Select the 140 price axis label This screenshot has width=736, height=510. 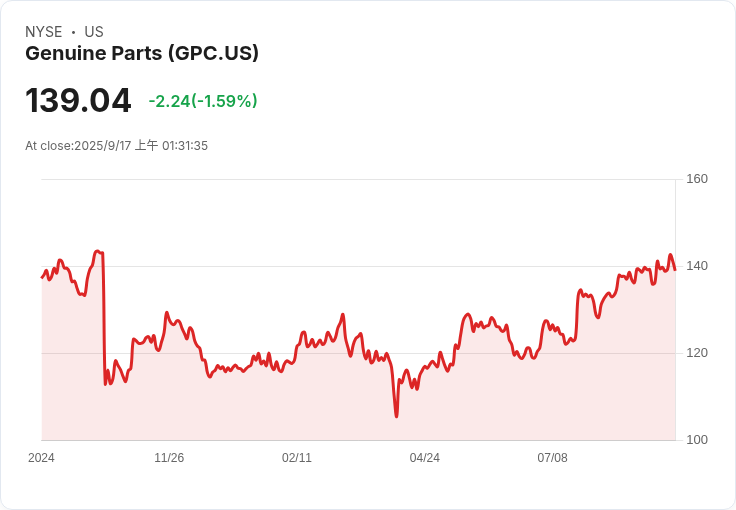(x=696, y=266)
